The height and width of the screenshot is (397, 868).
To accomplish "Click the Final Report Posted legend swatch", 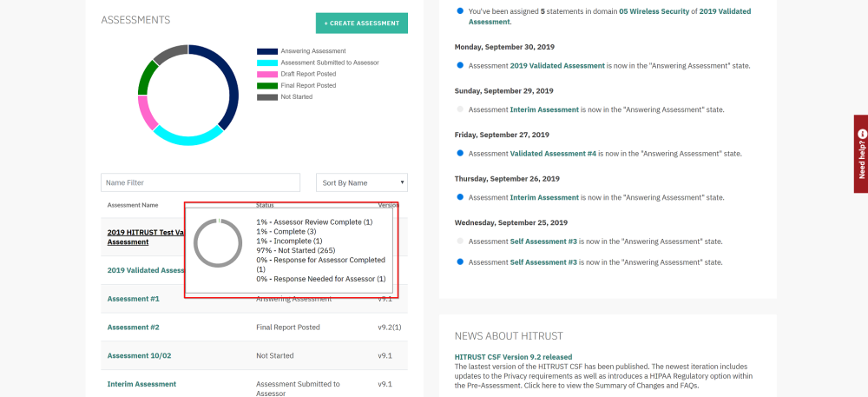I will coord(266,86).
